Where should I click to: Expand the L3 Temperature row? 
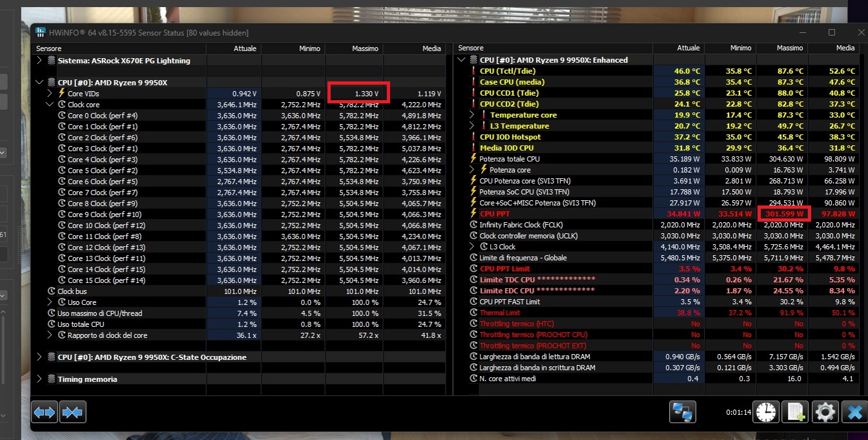point(473,126)
